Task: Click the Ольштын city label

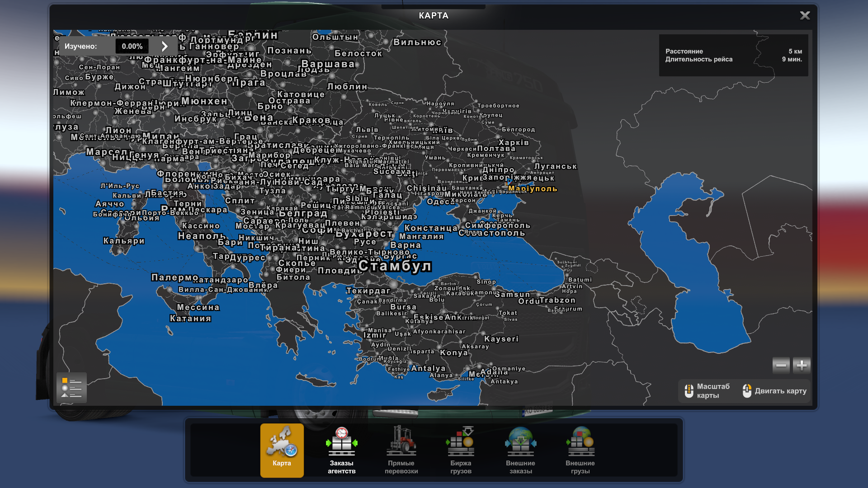Action: tap(335, 37)
